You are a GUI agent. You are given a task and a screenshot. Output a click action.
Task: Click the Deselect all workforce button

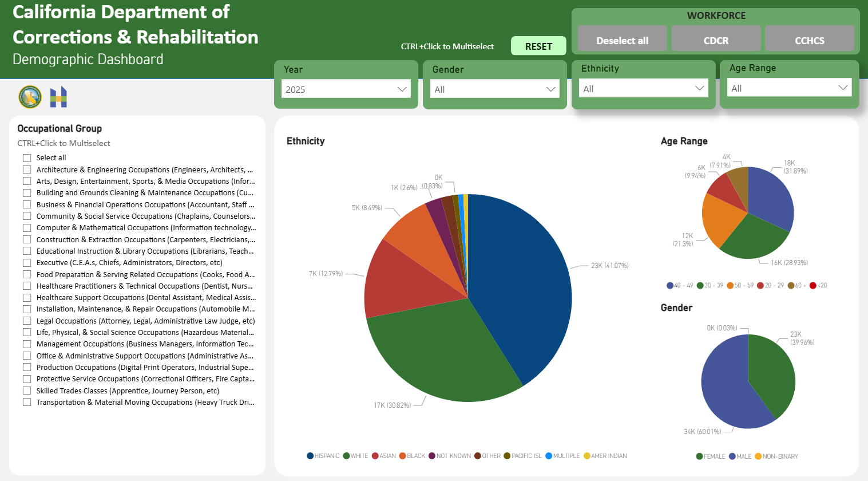point(622,40)
